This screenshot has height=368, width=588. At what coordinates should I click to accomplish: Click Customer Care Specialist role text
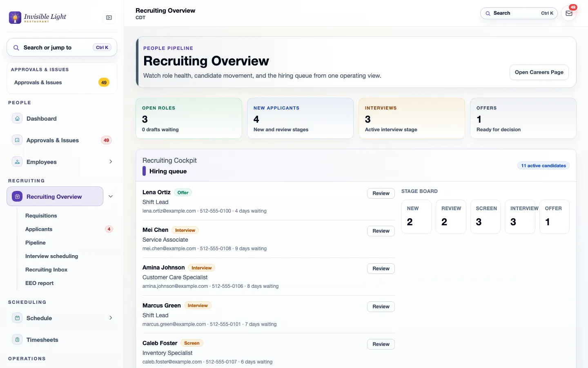[175, 277]
